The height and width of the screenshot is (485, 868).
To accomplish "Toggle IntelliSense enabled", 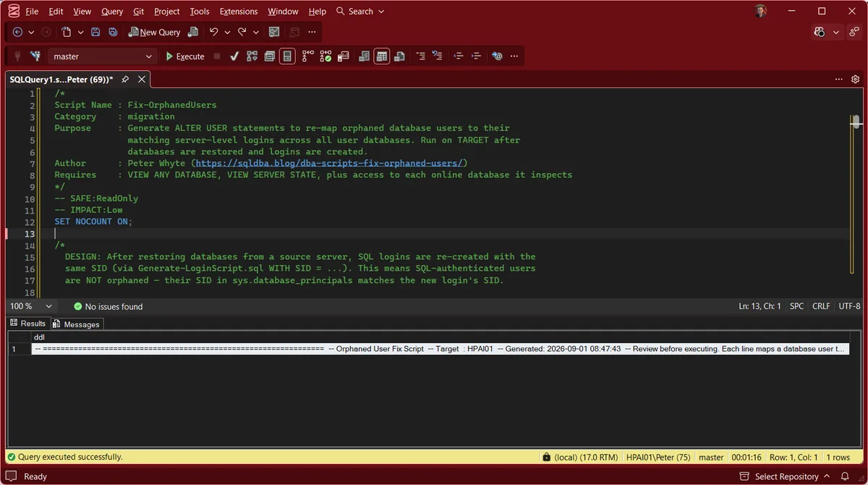I will pyautogui.click(x=287, y=56).
